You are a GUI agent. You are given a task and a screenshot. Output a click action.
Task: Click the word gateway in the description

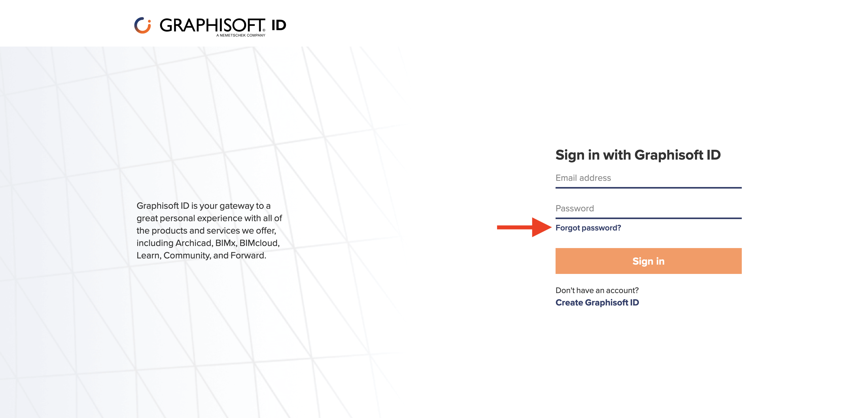pos(236,206)
